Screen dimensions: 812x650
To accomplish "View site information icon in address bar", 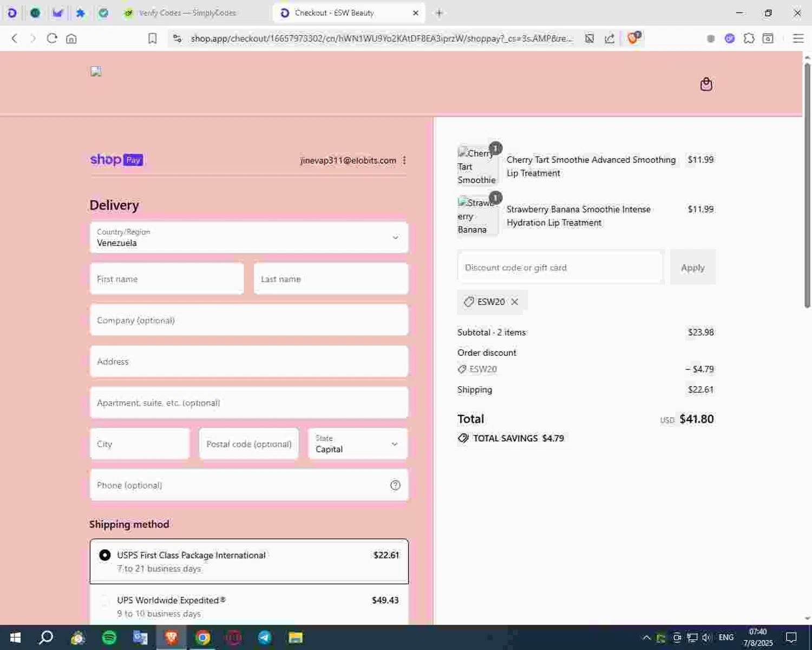I will point(177,38).
